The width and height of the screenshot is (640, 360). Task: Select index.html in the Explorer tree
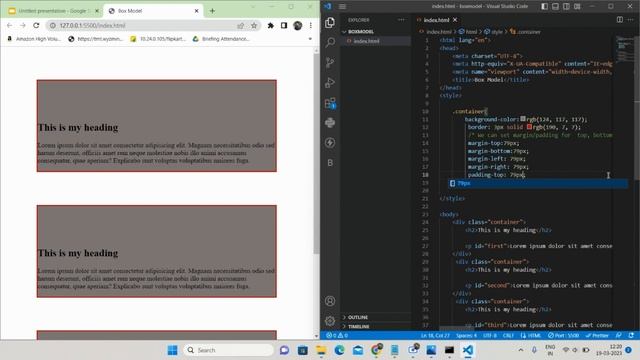[366, 41]
